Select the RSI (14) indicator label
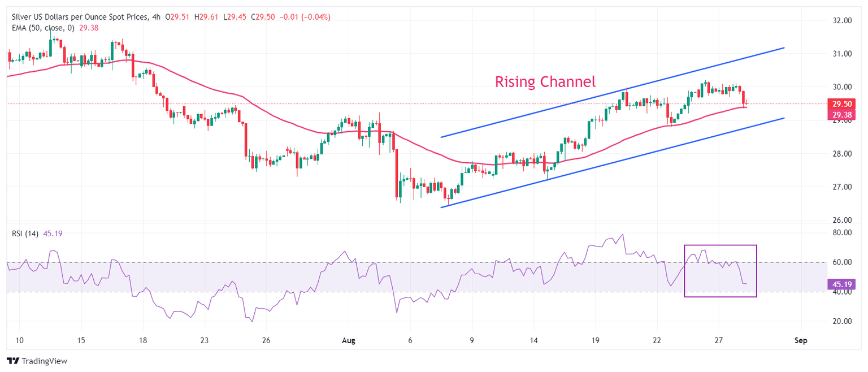868x372 pixels. click(x=25, y=234)
